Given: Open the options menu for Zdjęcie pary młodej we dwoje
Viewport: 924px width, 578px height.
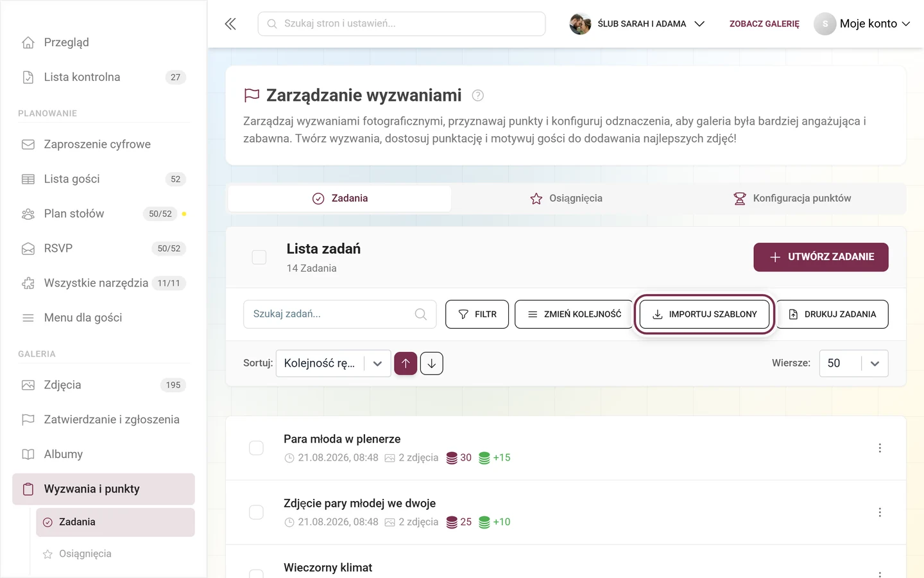Looking at the screenshot, I should (880, 512).
